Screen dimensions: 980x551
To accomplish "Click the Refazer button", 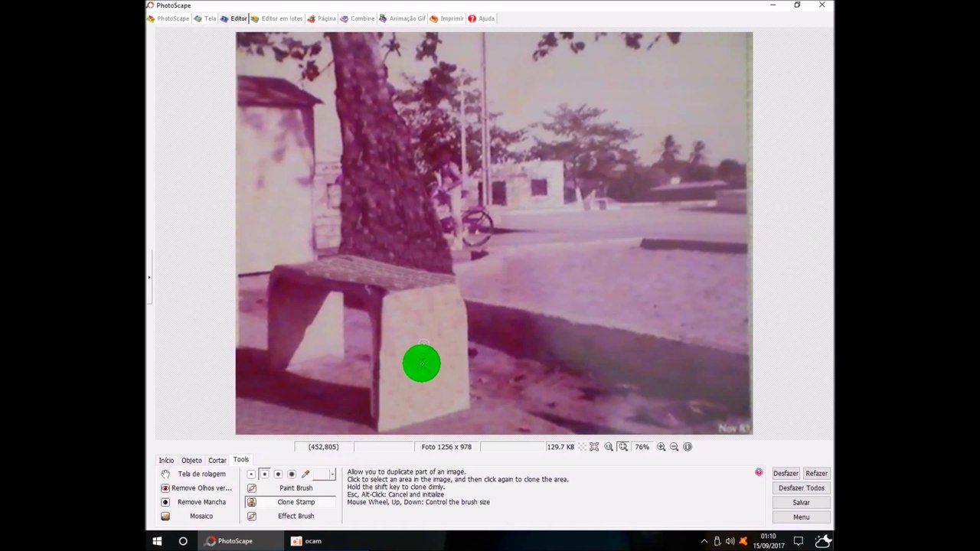I will click(816, 474).
